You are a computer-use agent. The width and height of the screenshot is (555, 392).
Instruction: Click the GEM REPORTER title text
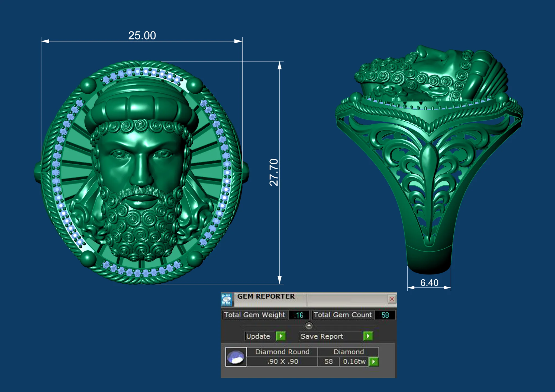[266, 296]
